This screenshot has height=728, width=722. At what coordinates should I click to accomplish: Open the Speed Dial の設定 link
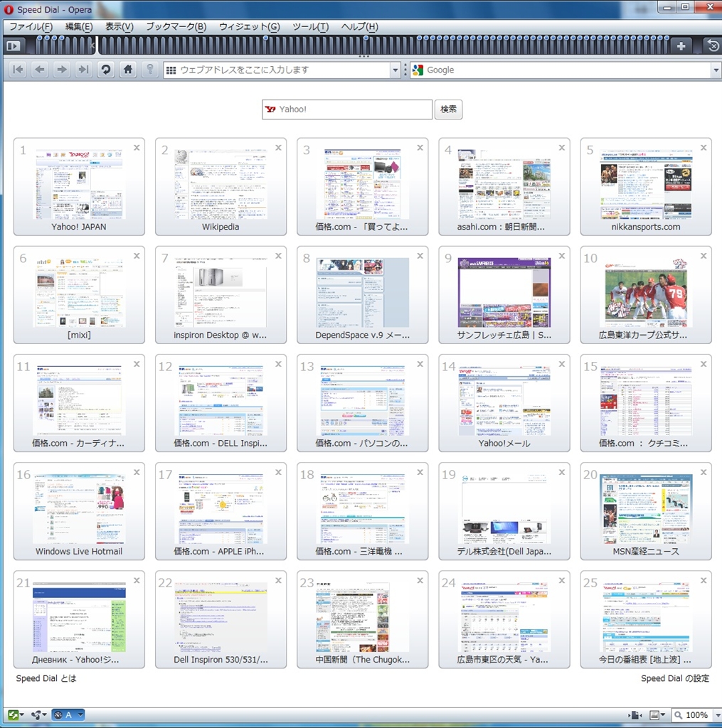pyautogui.click(x=675, y=678)
